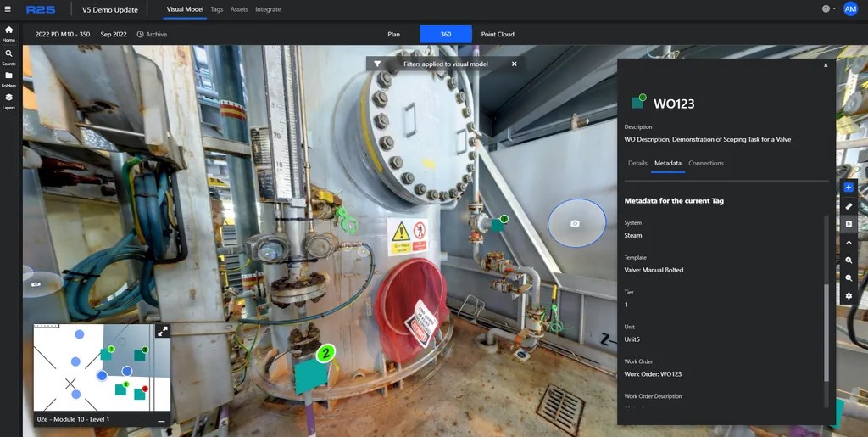Viewport: 868px width, 437px height.
Task: Open Search in left sidebar
Action: (8, 56)
